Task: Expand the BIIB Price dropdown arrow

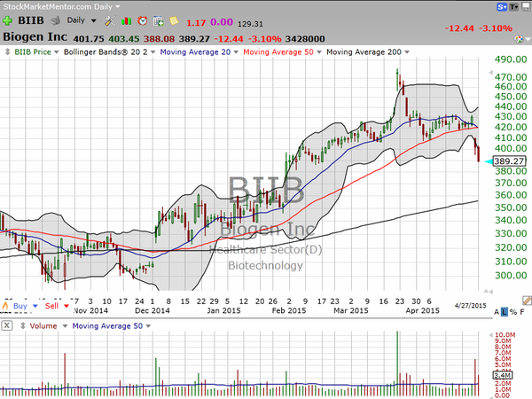Action: (57, 52)
